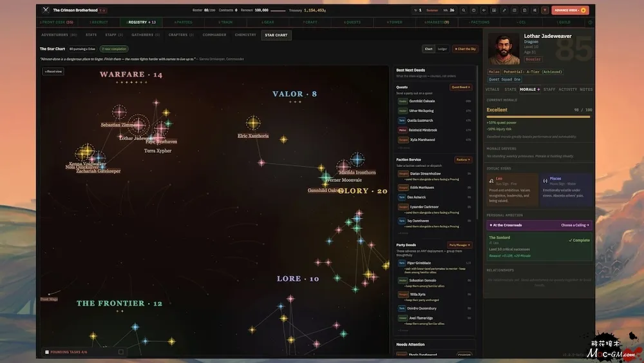Toggle the '80 pursuing a Drive' chip

82,49
